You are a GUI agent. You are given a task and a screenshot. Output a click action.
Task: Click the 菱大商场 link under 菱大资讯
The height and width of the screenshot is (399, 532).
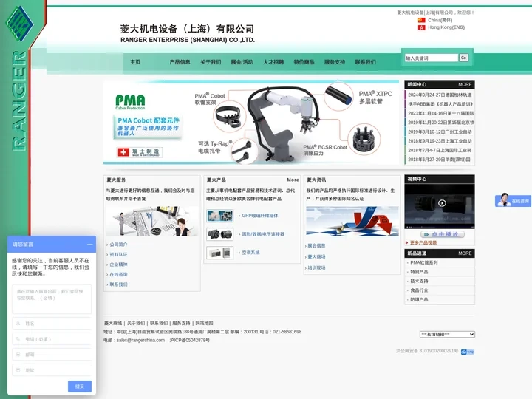[x=316, y=257]
